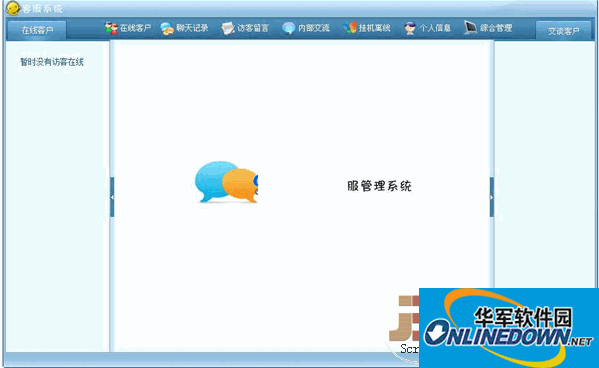Open chat records via its bubble icon

point(167,29)
